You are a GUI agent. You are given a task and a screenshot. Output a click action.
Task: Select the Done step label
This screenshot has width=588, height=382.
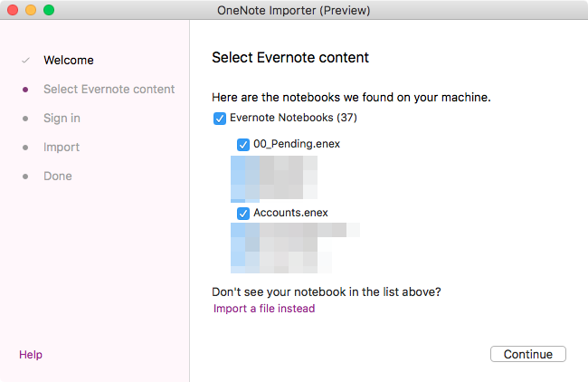tap(58, 176)
